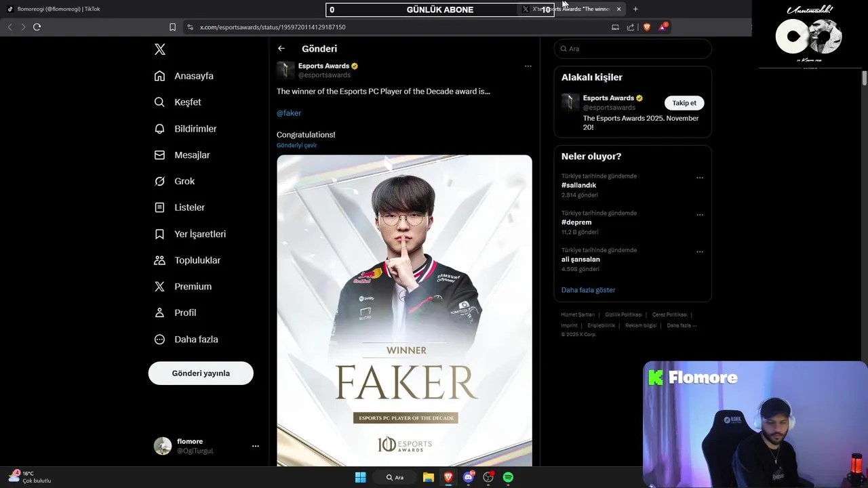Click Brave rewards triangle icon
Viewport: 868px width, 488px height.
pos(663,27)
